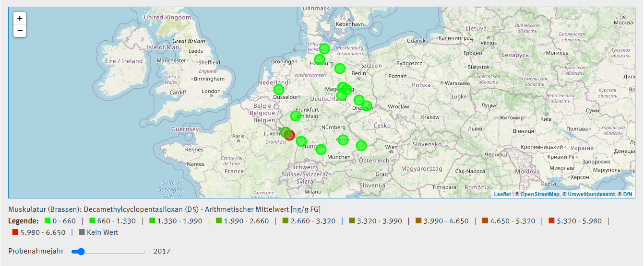The image size is (644, 266).
Task: Select the red marker near Luxembourg
Action: pos(290,135)
